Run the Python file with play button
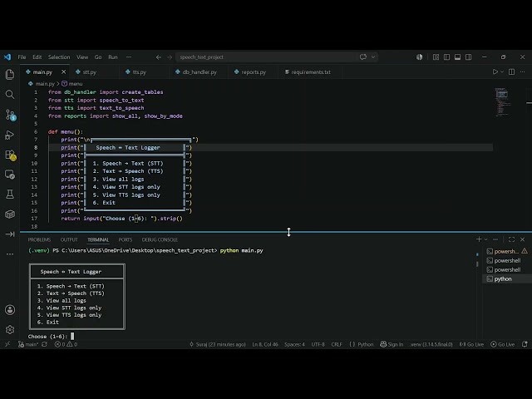Viewport: 532px width, 399px height. point(495,72)
